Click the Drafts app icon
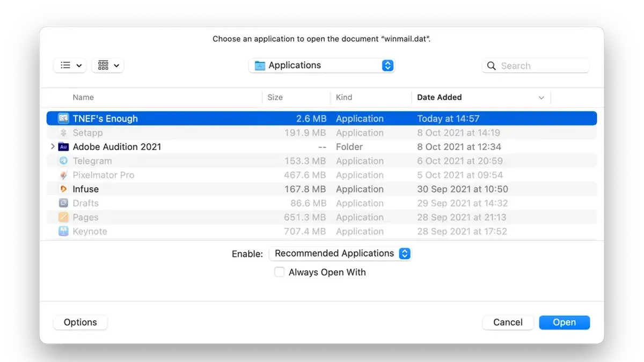This screenshot has height=362, width=644. pyautogui.click(x=63, y=203)
